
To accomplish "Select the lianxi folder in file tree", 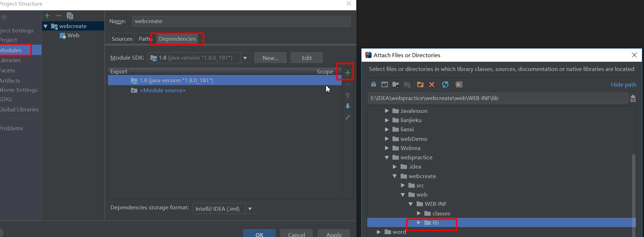I will tap(403, 129).
